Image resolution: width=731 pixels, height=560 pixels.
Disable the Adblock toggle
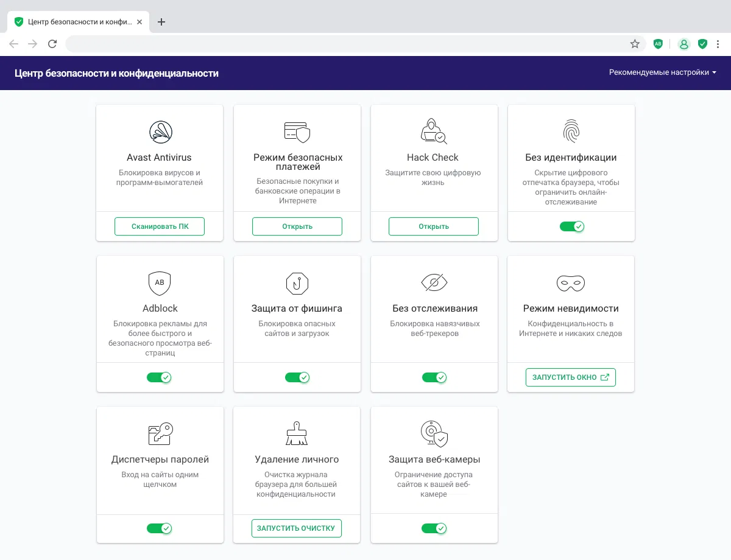click(x=159, y=377)
